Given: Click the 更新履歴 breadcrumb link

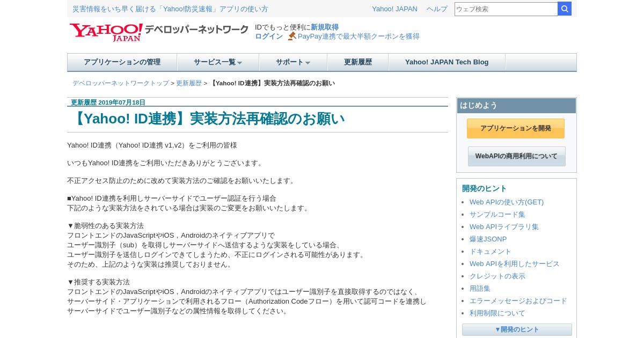Looking at the screenshot, I should [x=189, y=83].
